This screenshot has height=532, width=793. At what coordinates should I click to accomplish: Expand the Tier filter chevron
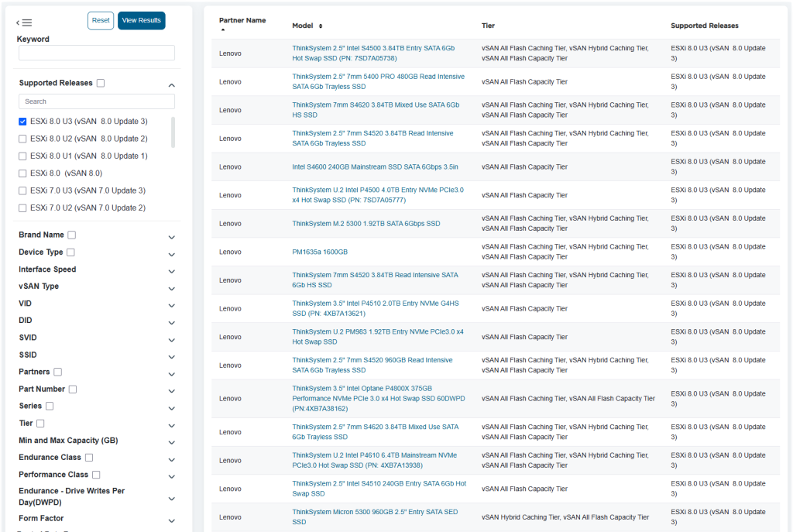point(172,425)
